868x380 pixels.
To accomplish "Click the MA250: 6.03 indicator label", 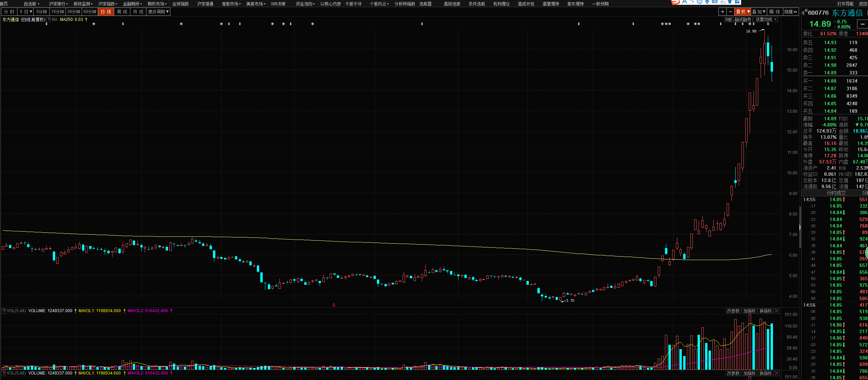I will click(71, 20).
